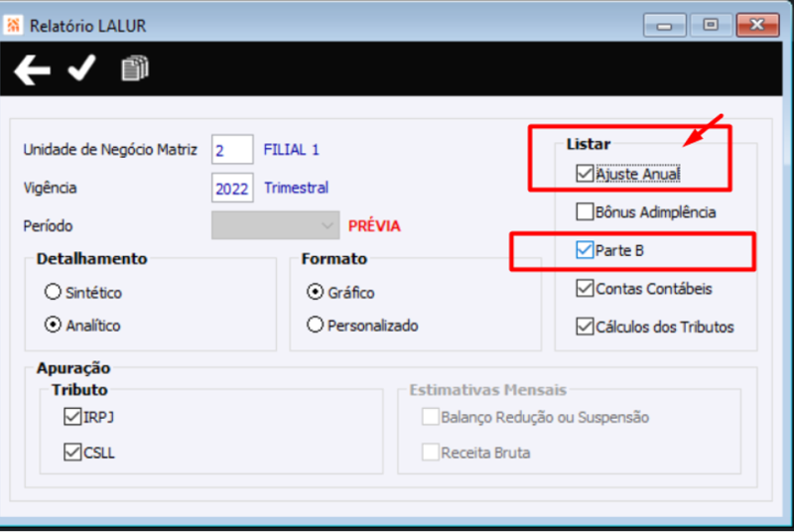
Task: Click the Vigência year field
Action: click(232, 188)
